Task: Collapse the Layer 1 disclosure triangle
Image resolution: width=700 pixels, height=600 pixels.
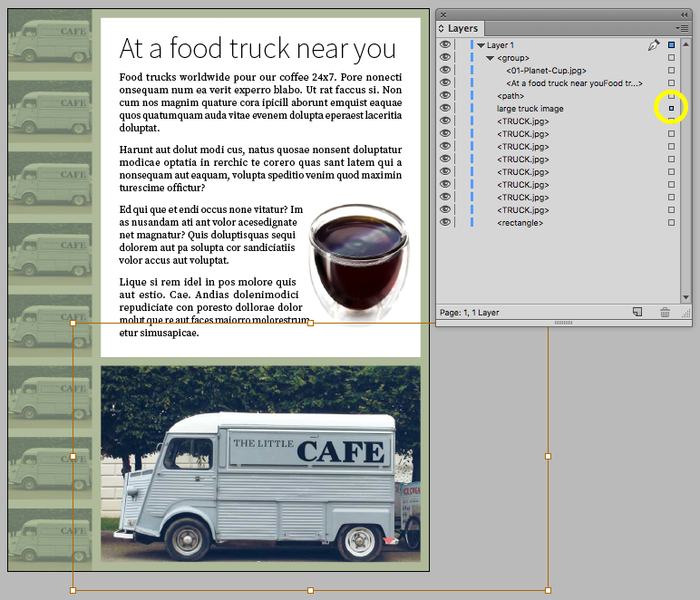Action: [x=481, y=45]
